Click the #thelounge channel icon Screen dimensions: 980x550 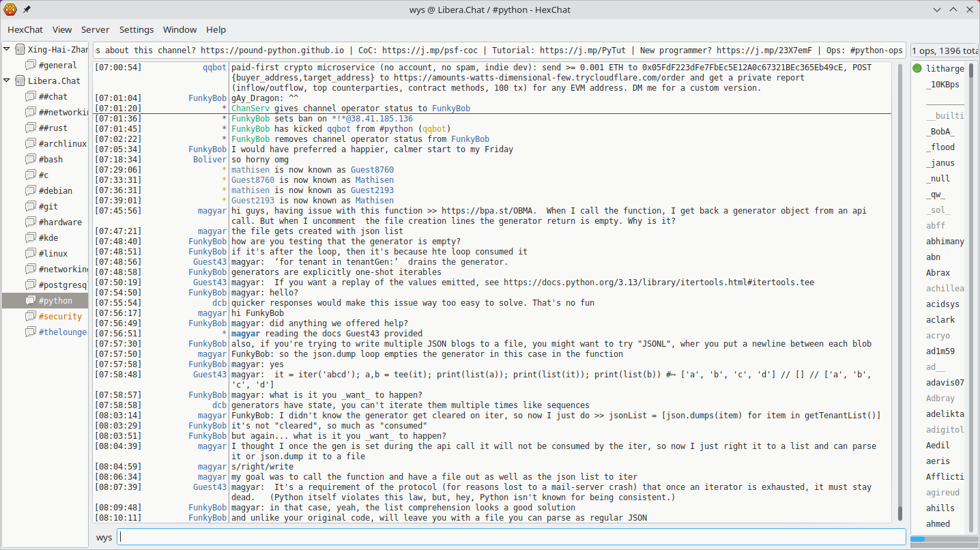click(31, 332)
